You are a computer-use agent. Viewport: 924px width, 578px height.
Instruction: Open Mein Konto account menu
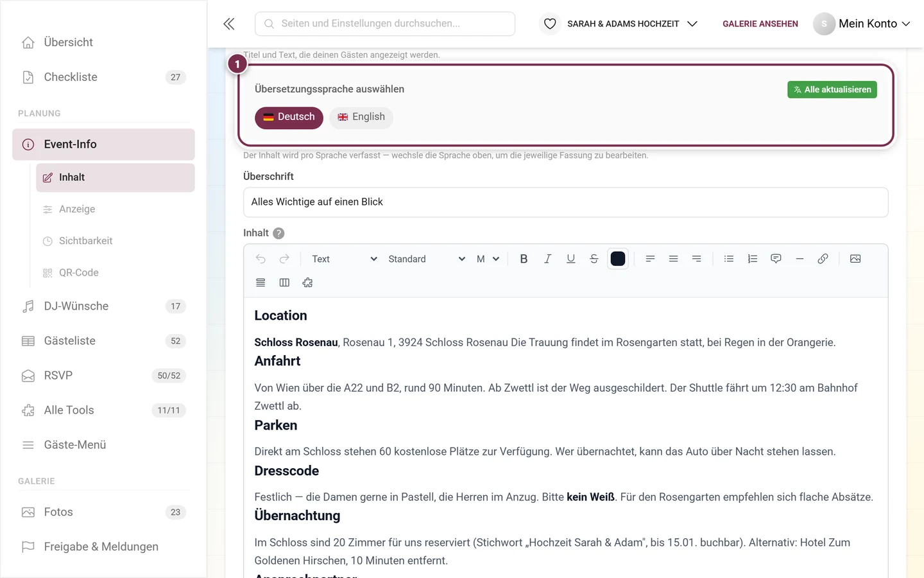coord(862,24)
